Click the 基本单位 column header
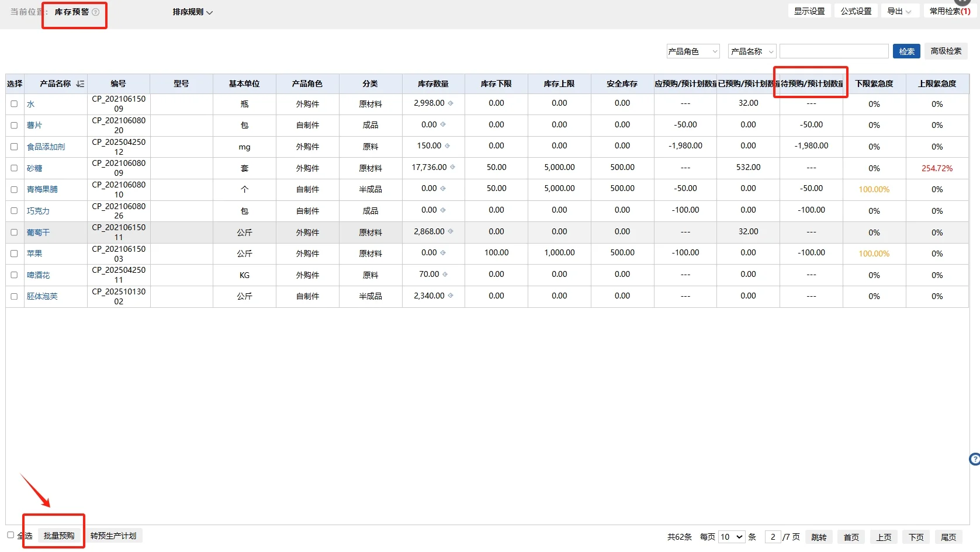This screenshot has width=980, height=552. pos(244,84)
